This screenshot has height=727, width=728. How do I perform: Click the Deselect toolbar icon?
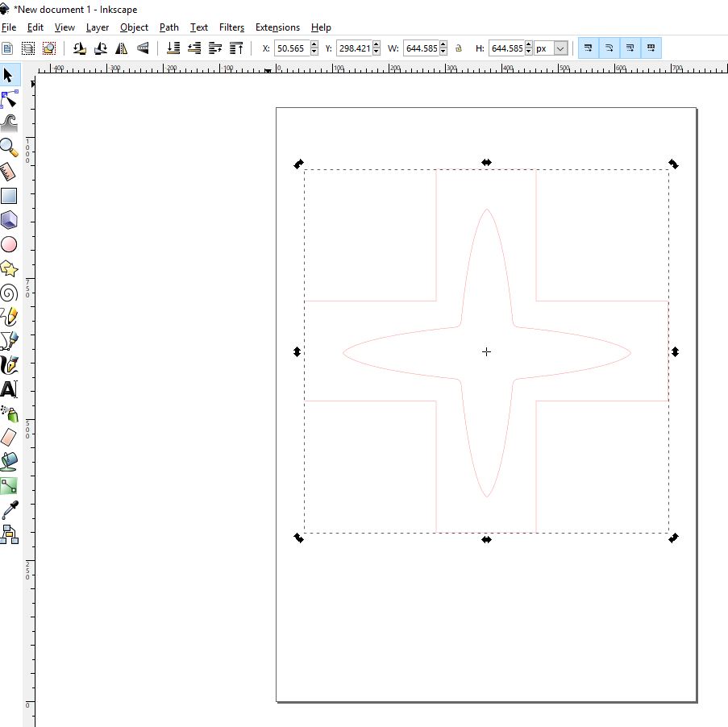pyautogui.click(x=48, y=48)
